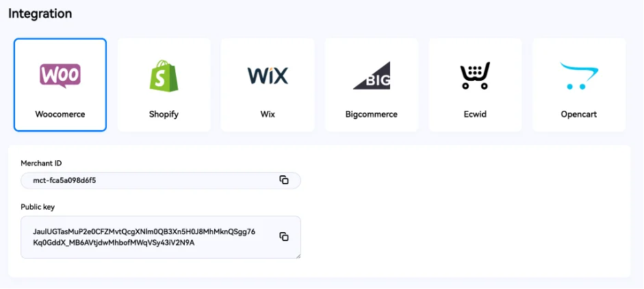Choose the Opencart integration label
The height and width of the screenshot is (289, 644).
point(579,114)
